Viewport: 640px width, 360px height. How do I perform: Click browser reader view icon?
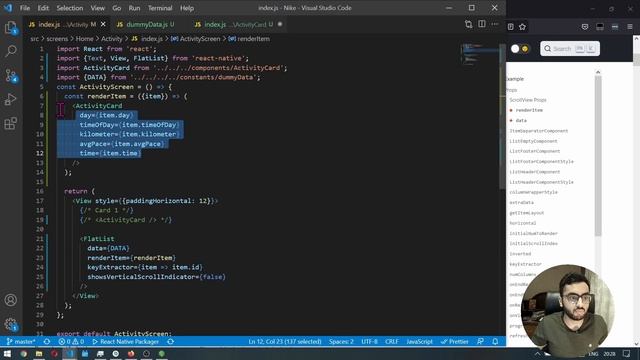coord(511,27)
